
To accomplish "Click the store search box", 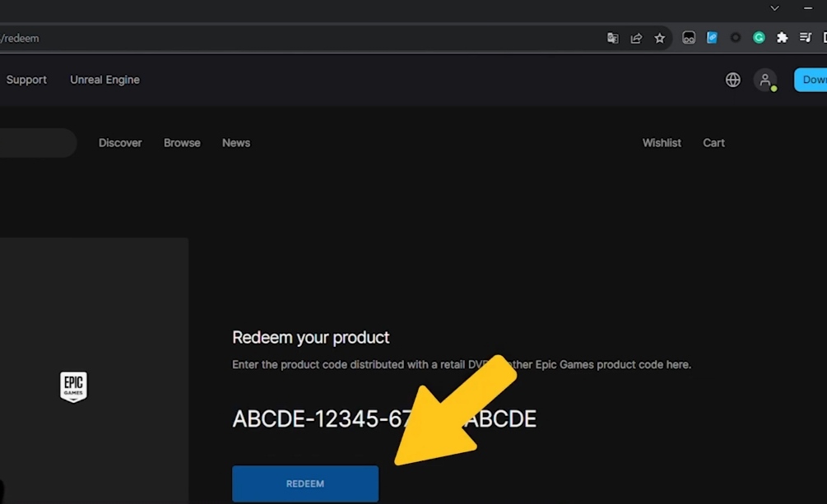I will (38, 143).
